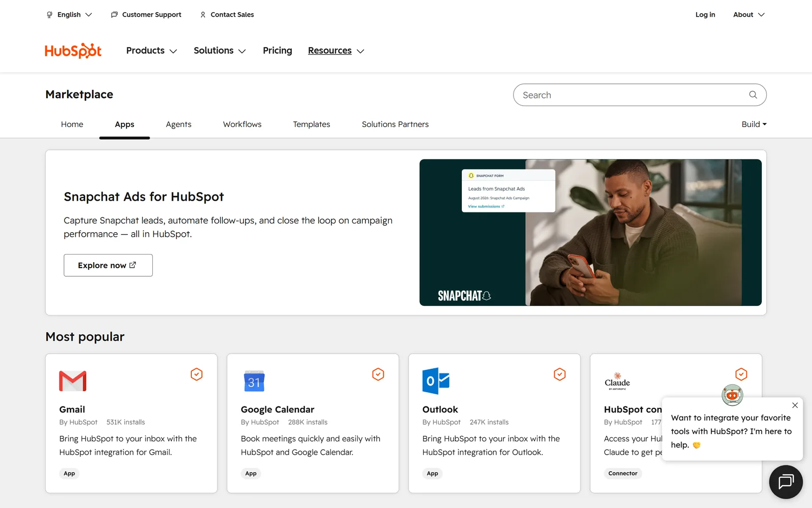Close the chat prompt popup
The height and width of the screenshot is (508, 812).
795,405
